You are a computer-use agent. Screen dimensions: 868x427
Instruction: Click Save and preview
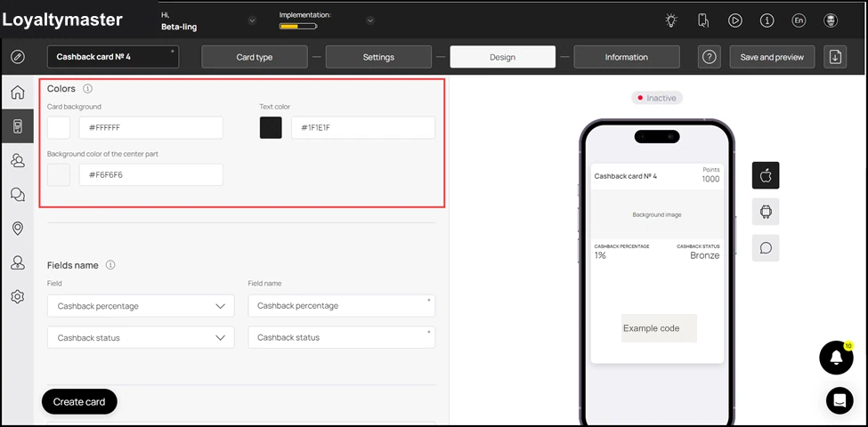coord(772,57)
